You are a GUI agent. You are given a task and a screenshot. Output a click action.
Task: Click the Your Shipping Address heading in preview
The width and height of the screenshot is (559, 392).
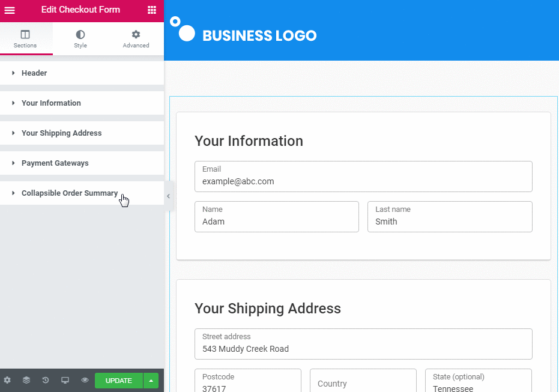click(268, 309)
